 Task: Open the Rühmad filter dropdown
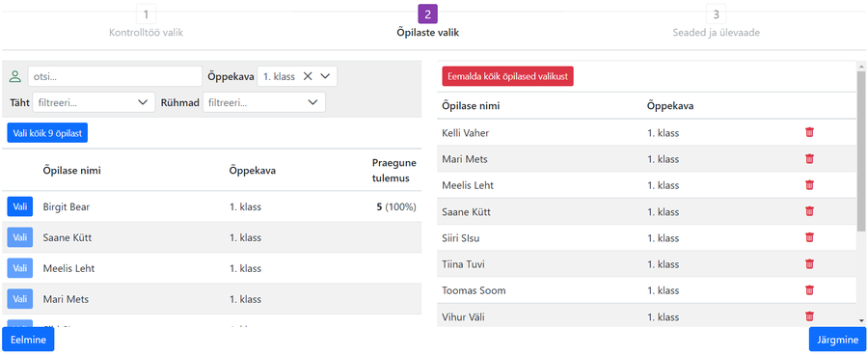[264, 102]
